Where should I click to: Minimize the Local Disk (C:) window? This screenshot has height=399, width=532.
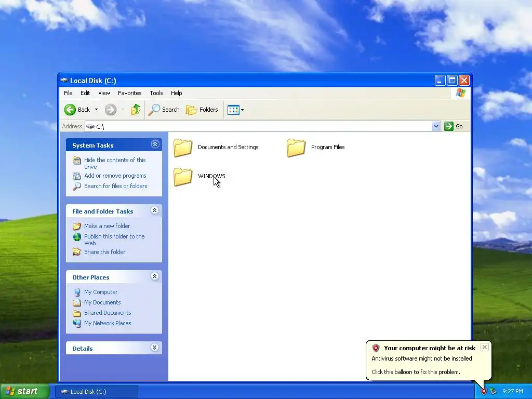coord(440,81)
